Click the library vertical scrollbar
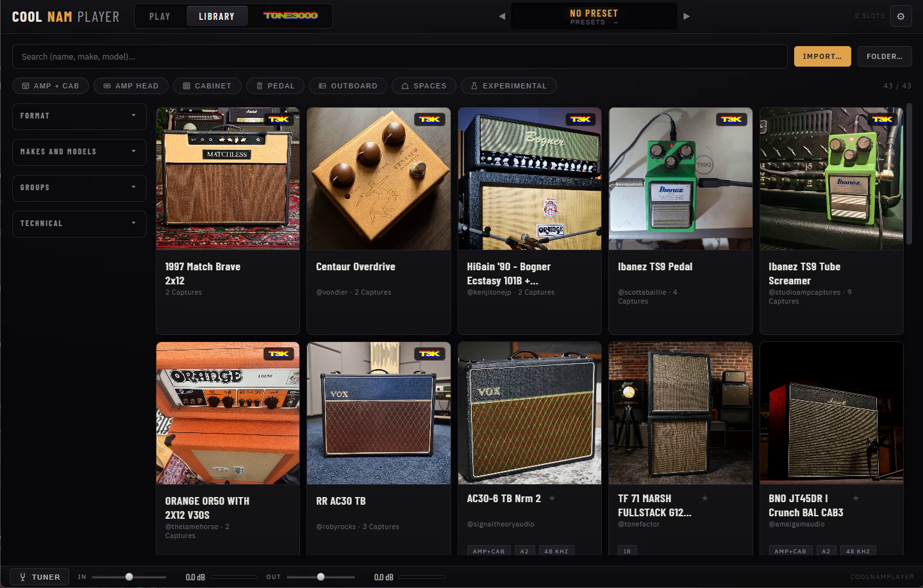Screen dimensions: 923x588 [x=909, y=174]
